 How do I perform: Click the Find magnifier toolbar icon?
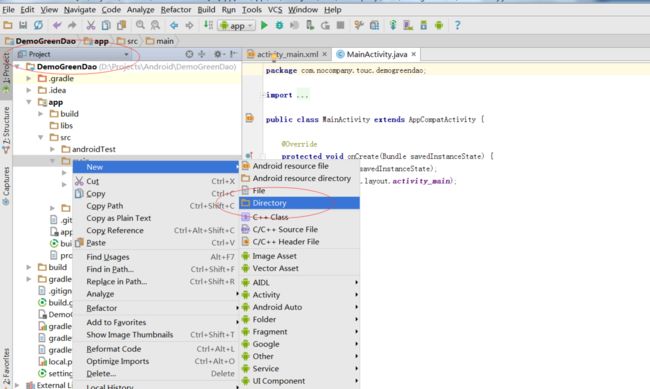(x=140, y=25)
